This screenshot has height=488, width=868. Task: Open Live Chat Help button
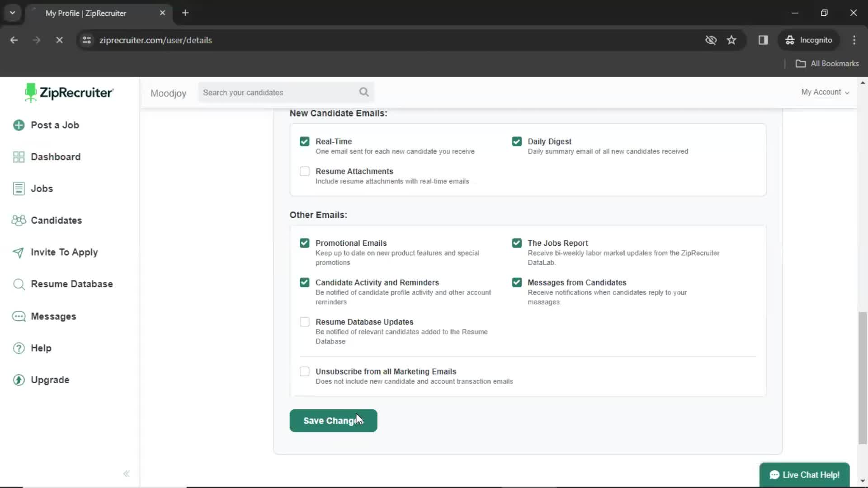(805, 475)
